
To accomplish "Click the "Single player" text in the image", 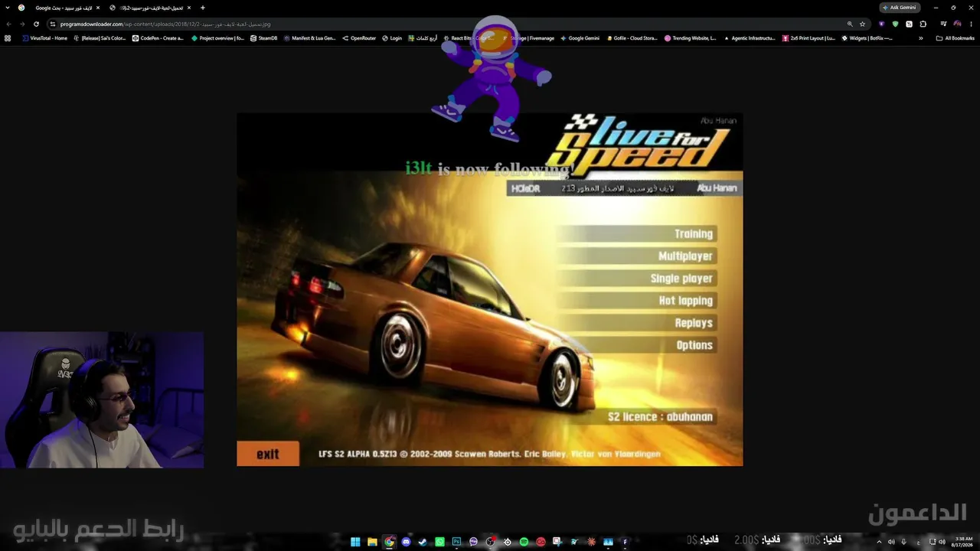I will click(681, 279).
